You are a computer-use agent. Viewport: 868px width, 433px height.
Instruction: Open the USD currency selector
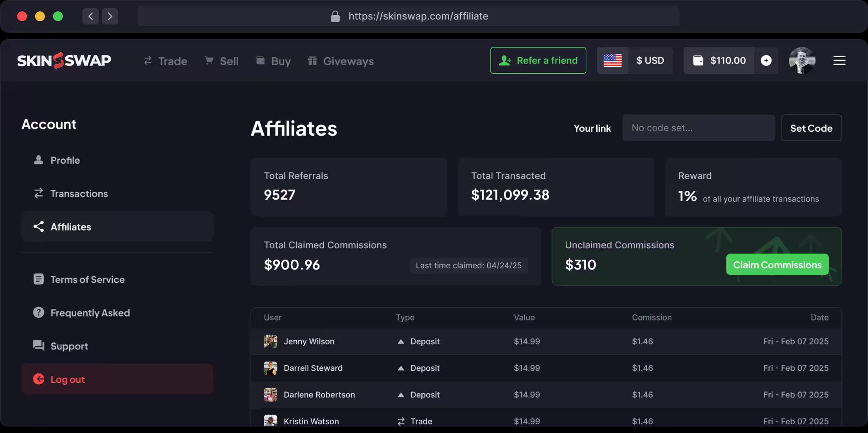(650, 60)
